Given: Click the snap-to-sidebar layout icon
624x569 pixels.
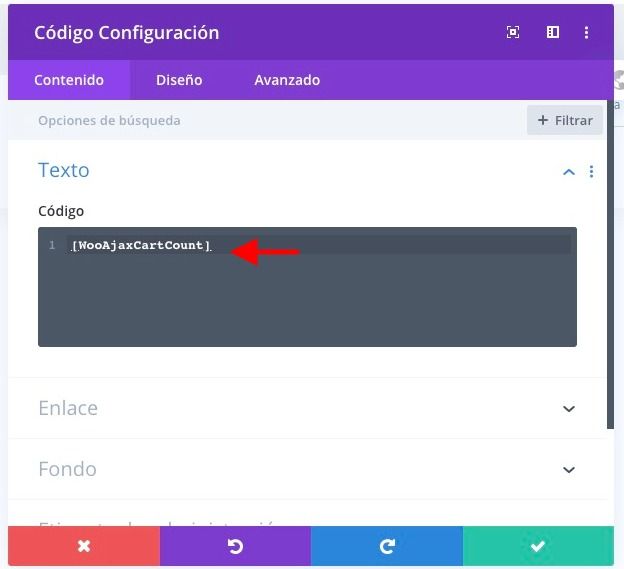Looking at the screenshot, I should (553, 32).
